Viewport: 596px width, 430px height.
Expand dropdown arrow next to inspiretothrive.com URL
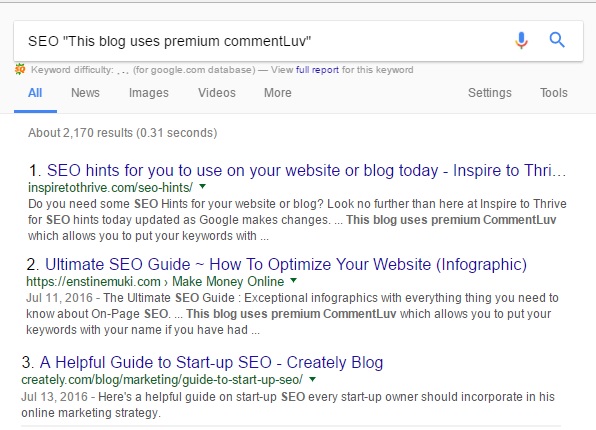coord(203,186)
